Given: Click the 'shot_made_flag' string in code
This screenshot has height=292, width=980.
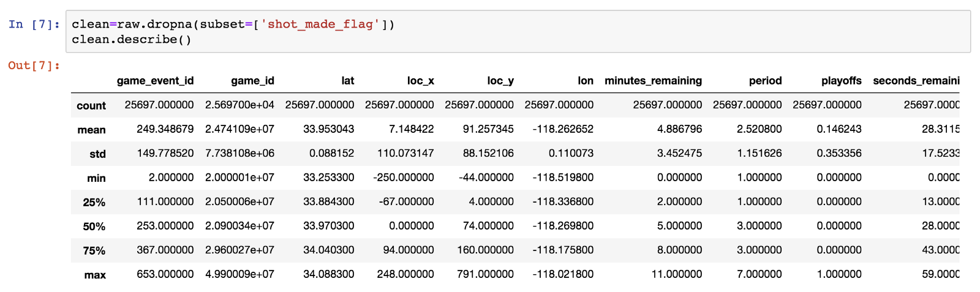Looking at the screenshot, I should tap(320, 24).
